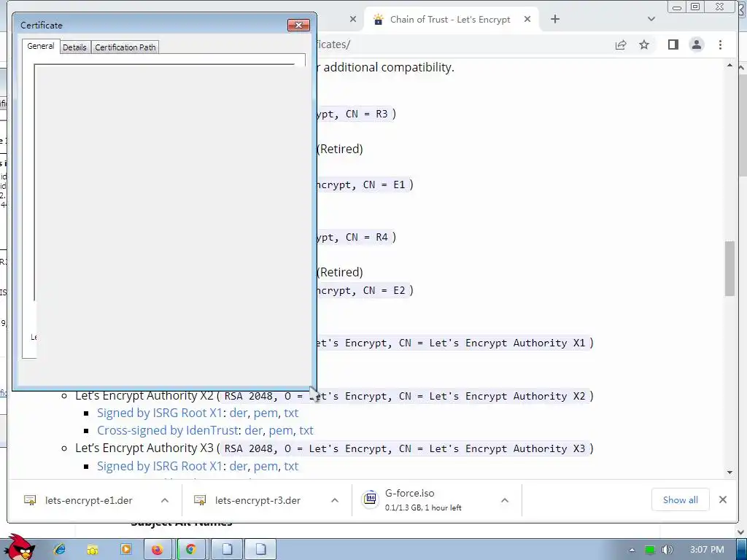The height and width of the screenshot is (560, 747).
Task: Open txt for X3 signed by ISRG Root X1
Action: tap(291, 466)
